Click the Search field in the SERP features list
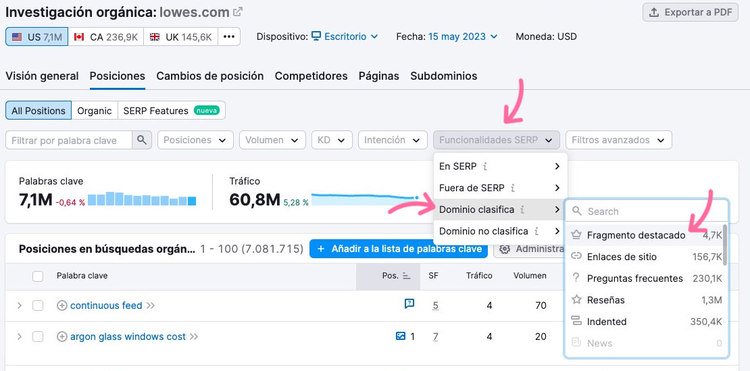Image resolution: width=750 pixels, height=371 pixels. click(x=647, y=211)
